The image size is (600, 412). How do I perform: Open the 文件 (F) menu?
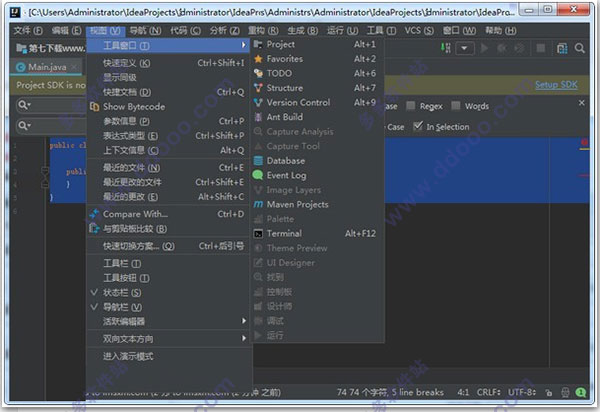(28, 30)
